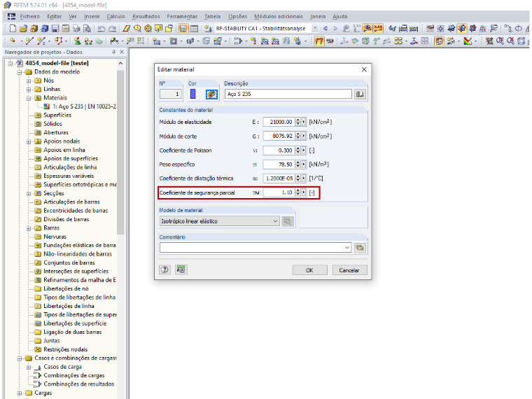Increase Módulo de elasticidade with spinner
Screen dimensions: 532x399
pos(297,120)
